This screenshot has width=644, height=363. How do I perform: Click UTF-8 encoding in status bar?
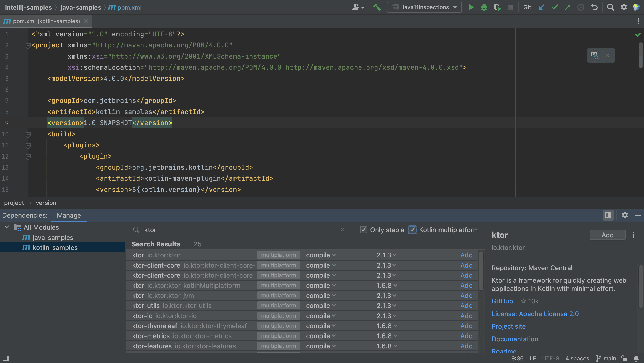coord(550,358)
